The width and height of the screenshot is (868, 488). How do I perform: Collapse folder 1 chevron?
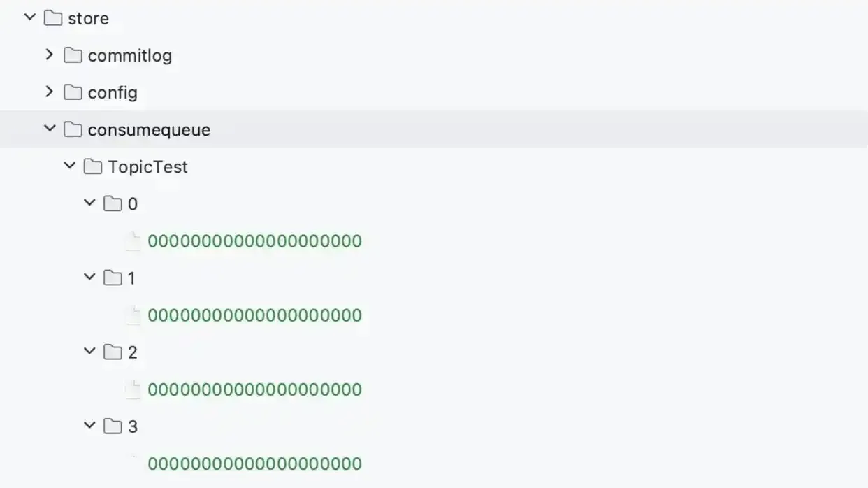[89, 277]
